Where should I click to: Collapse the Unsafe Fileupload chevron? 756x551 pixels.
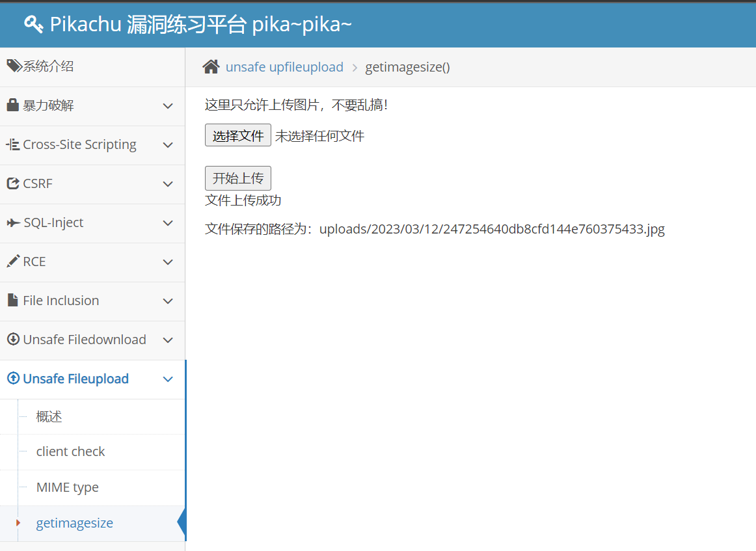pos(168,379)
